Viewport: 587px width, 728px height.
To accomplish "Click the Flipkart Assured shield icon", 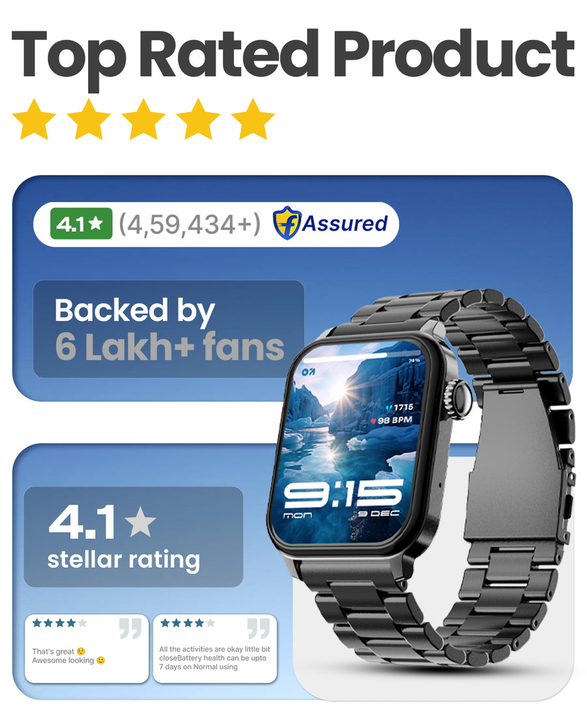I will (286, 223).
